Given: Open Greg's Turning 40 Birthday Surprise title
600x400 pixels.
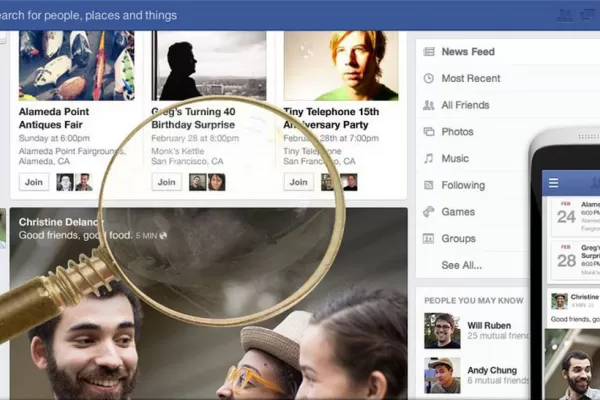Looking at the screenshot, I should 193,118.
